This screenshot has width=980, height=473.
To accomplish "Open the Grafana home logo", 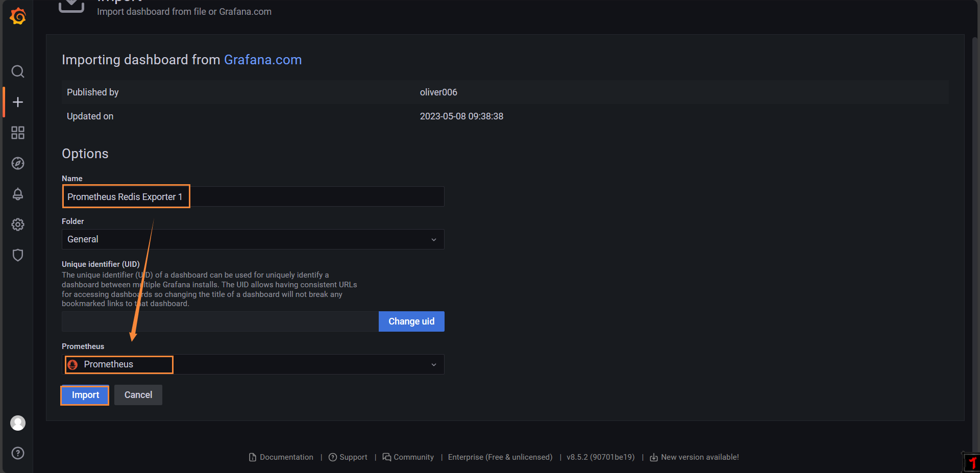I will coord(18,16).
